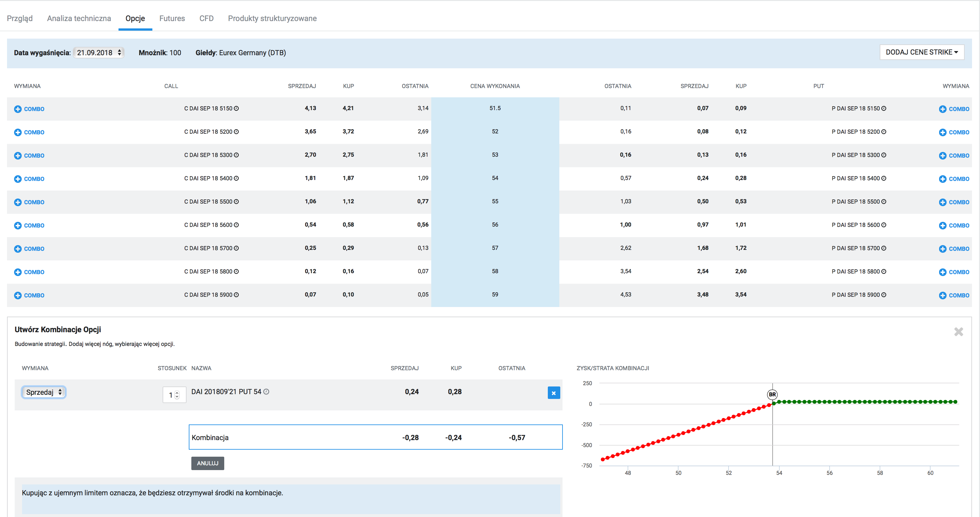Click the BR breakeven marker on chart

pyautogui.click(x=772, y=394)
